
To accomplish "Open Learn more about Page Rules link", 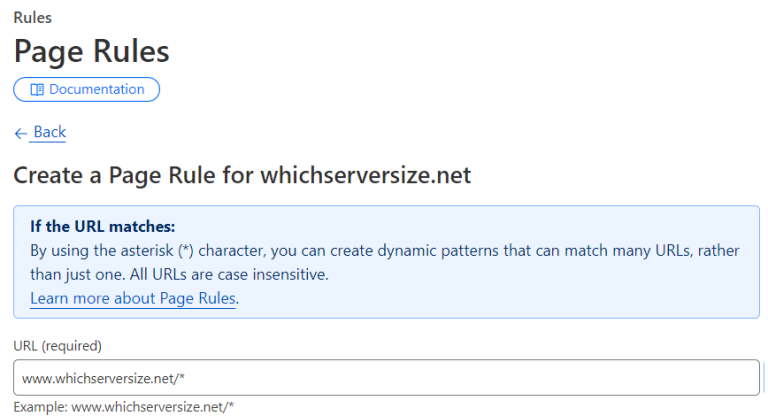I will pyautogui.click(x=133, y=298).
